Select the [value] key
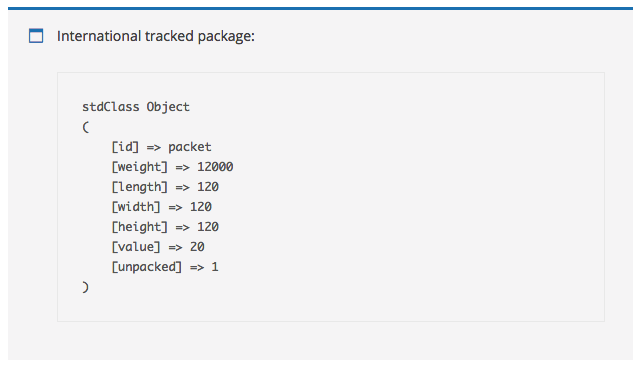The height and width of the screenshot is (366, 639). pos(136,247)
